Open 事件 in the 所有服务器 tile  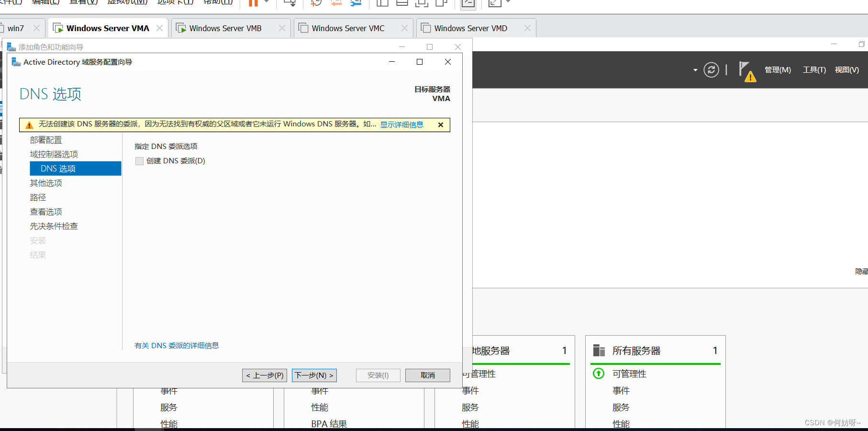pyautogui.click(x=621, y=391)
